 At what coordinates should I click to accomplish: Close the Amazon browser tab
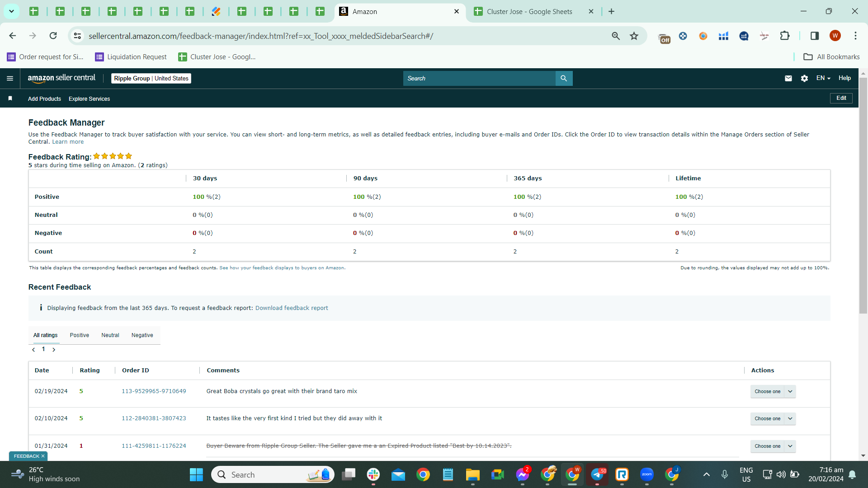(457, 11)
